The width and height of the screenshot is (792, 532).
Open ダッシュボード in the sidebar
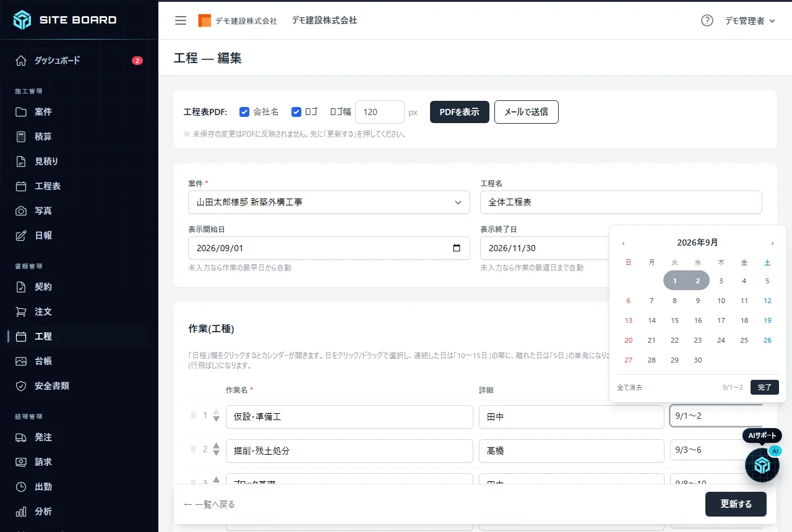tap(79, 61)
